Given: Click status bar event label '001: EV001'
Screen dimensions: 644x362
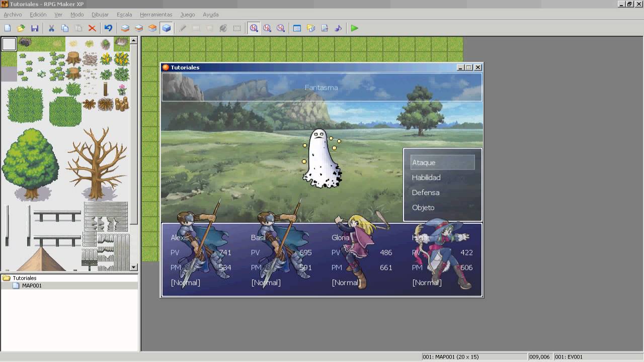Looking at the screenshot, I should 569,357.
